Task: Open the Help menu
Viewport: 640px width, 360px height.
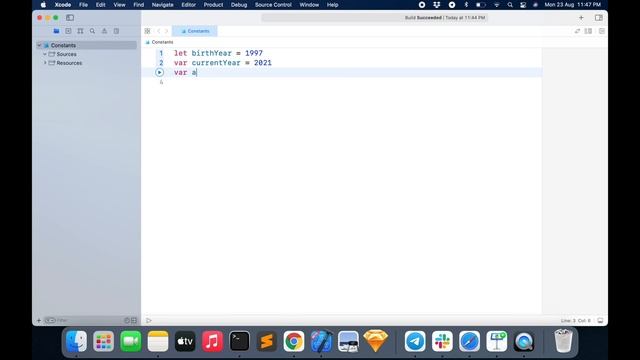Action: pos(332,5)
